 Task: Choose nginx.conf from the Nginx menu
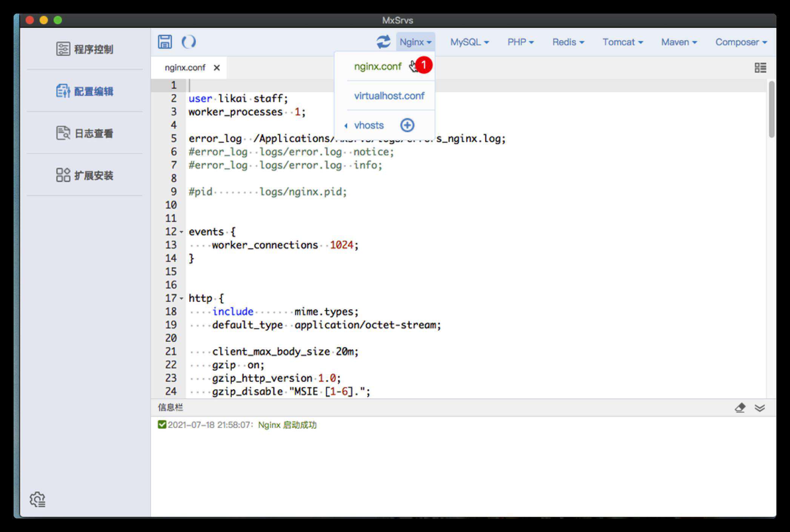pyautogui.click(x=378, y=66)
